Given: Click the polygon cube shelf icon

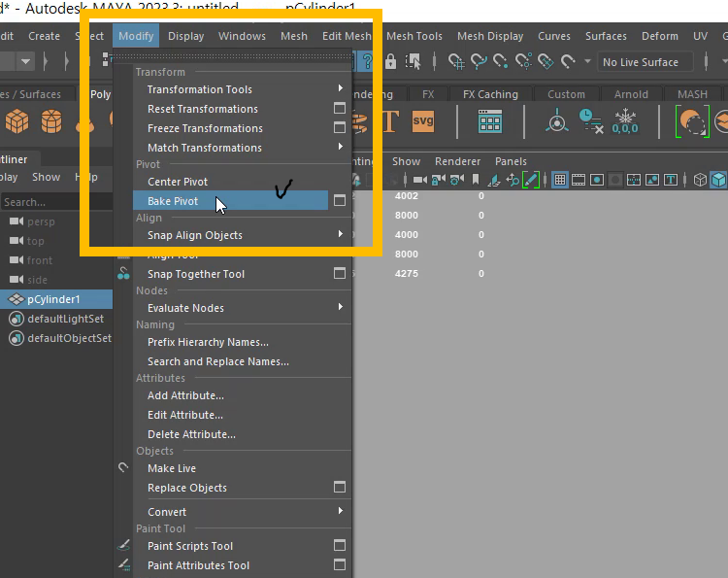Looking at the screenshot, I should click(x=17, y=121).
